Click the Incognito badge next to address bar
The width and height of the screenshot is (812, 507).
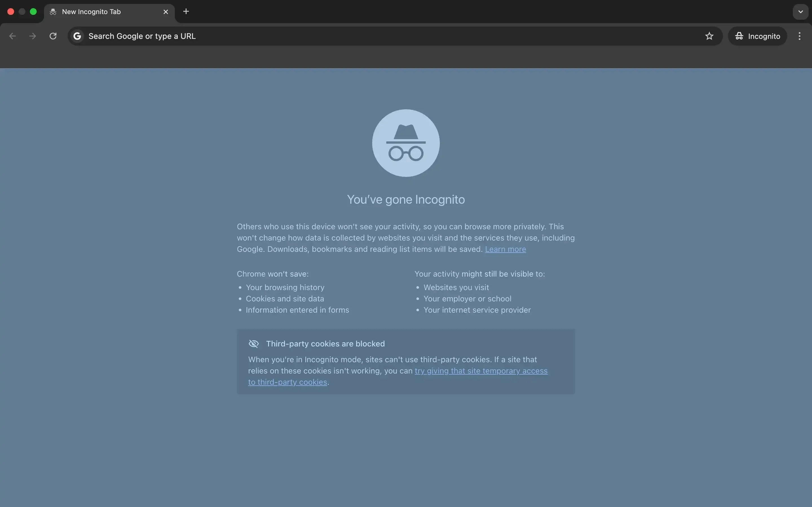(757, 36)
